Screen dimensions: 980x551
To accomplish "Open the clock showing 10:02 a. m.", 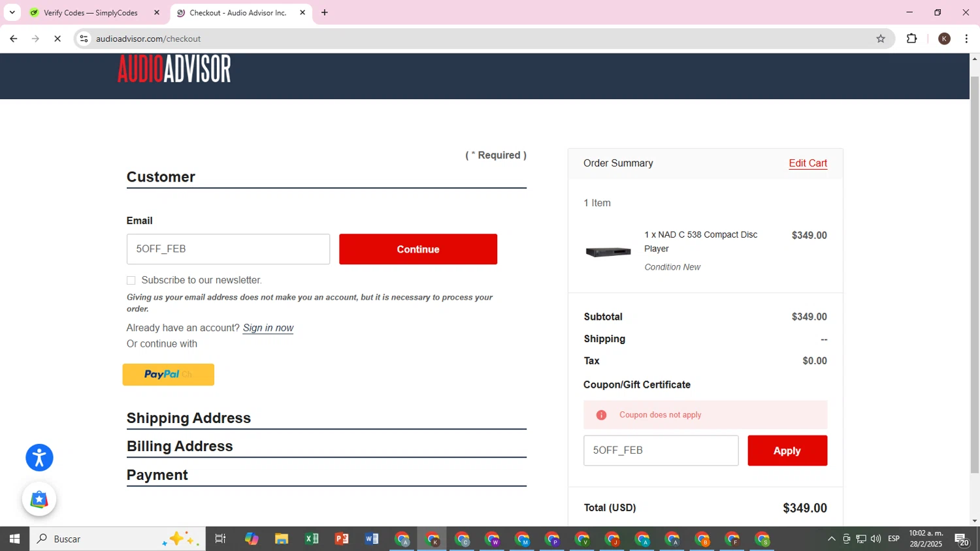I will coord(926,539).
